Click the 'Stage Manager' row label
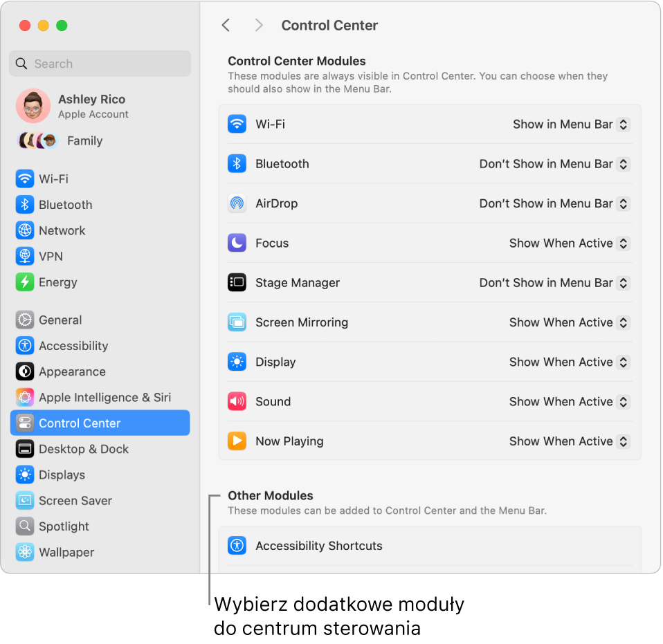This screenshot has height=644, width=663. 298,283
